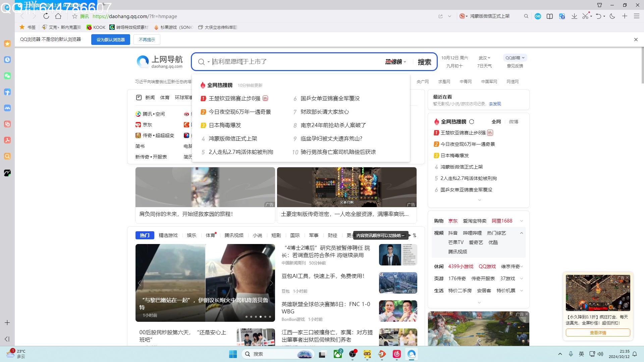Open the reading mode book icon
Screen dimensions: 644x362
coord(549,16)
